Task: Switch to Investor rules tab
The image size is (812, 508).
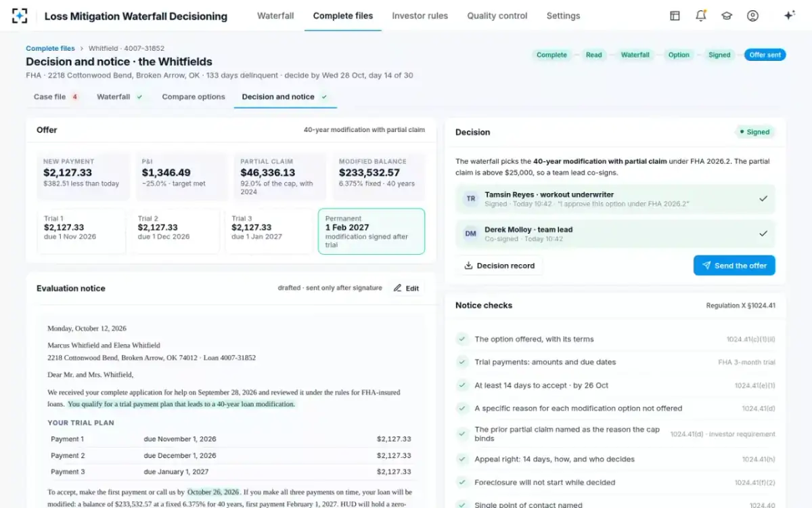Action: [420, 16]
